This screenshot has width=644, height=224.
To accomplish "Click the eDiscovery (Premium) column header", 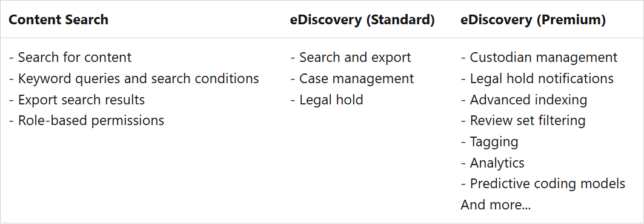I will 533,20.
